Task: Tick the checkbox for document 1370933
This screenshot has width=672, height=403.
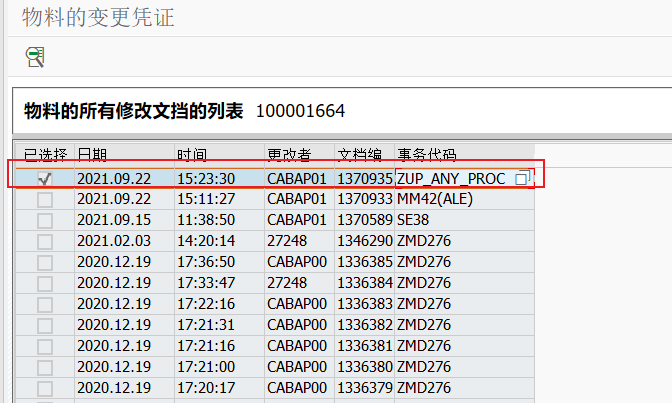Action: point(45,199)
